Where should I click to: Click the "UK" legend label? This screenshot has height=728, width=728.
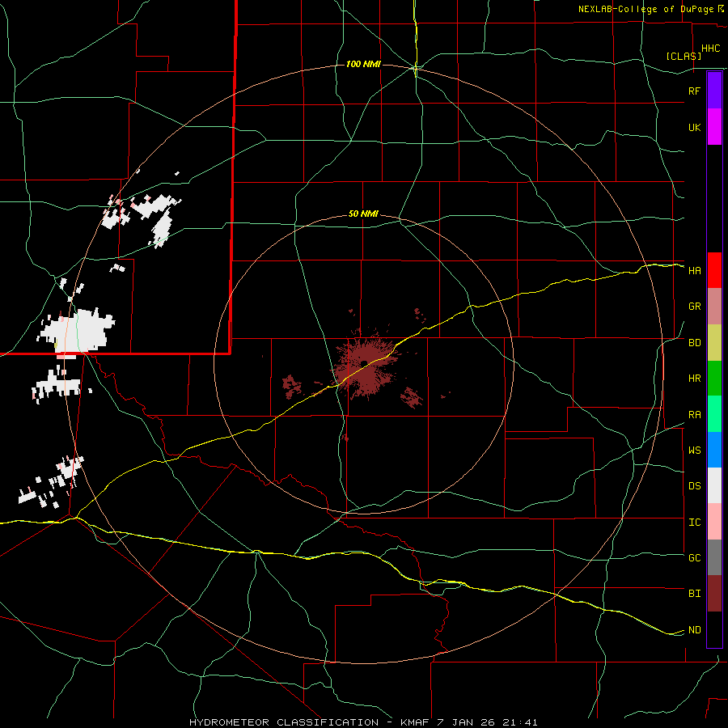(694, 127)
